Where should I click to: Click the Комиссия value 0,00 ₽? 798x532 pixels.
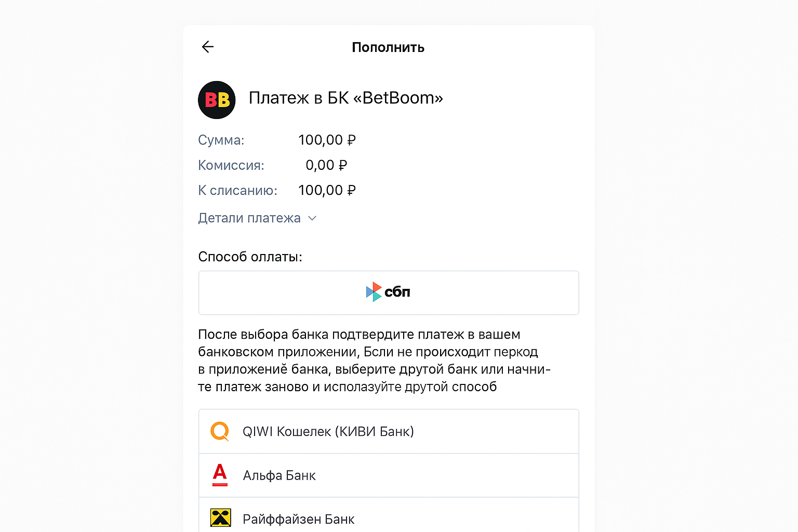[x=326, y=165]
